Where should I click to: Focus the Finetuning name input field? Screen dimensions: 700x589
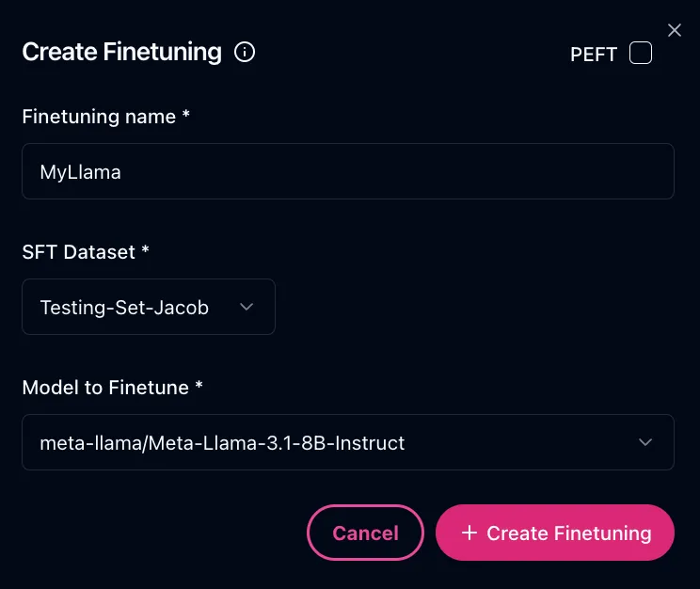pos(348,171)
